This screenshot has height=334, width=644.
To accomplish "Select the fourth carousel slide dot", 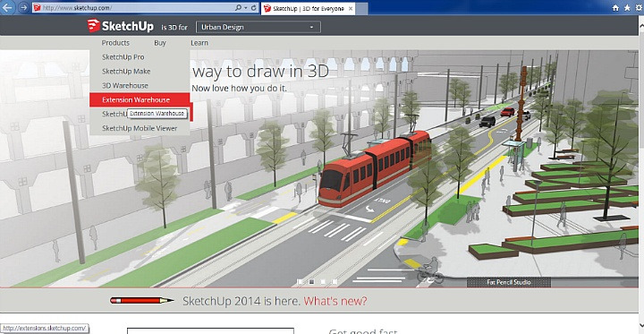I will [335, 282].
